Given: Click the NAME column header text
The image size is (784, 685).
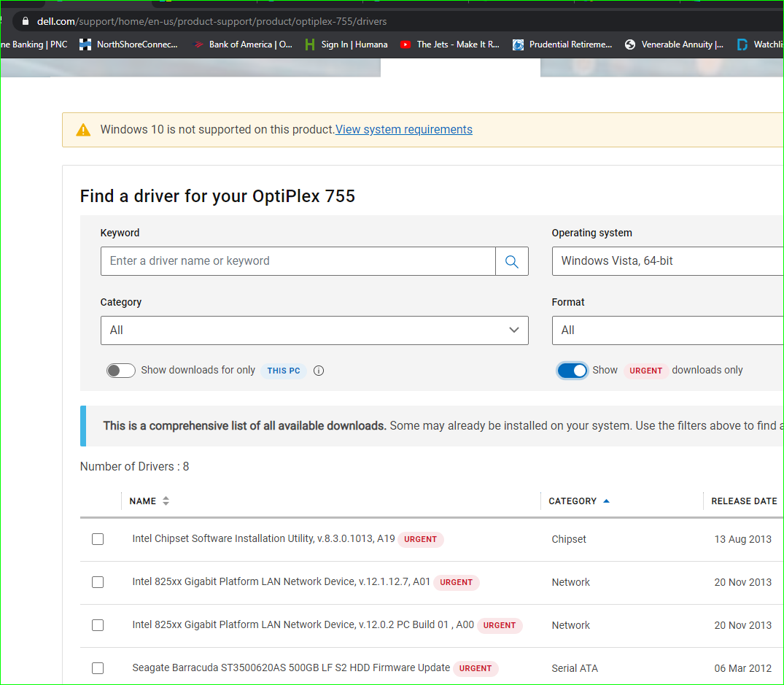Looking at the screenshot, I should coord(142,501).
